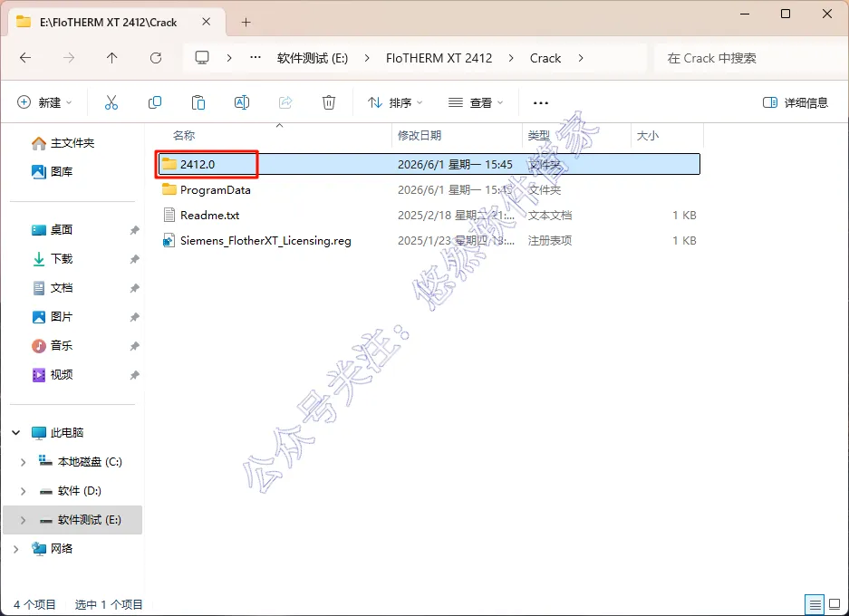Switch to details view icon in status bar
The width and height of the screenshot is (849, 616).
pos(815,603)
